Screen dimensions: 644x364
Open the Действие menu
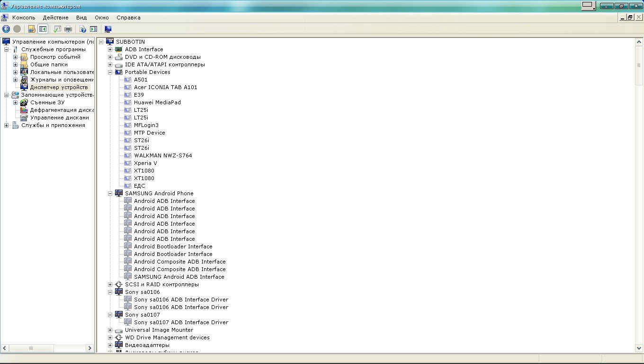(56, 18)
